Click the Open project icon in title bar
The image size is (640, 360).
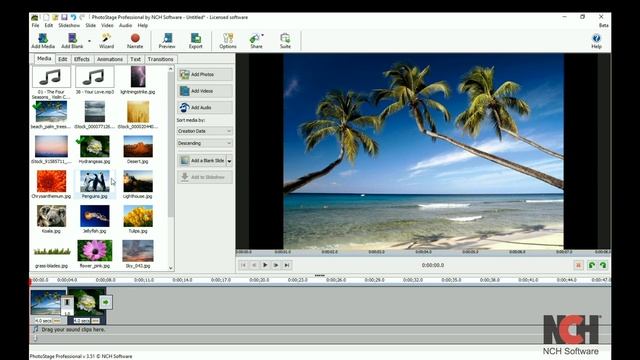[x=55, y=17]
